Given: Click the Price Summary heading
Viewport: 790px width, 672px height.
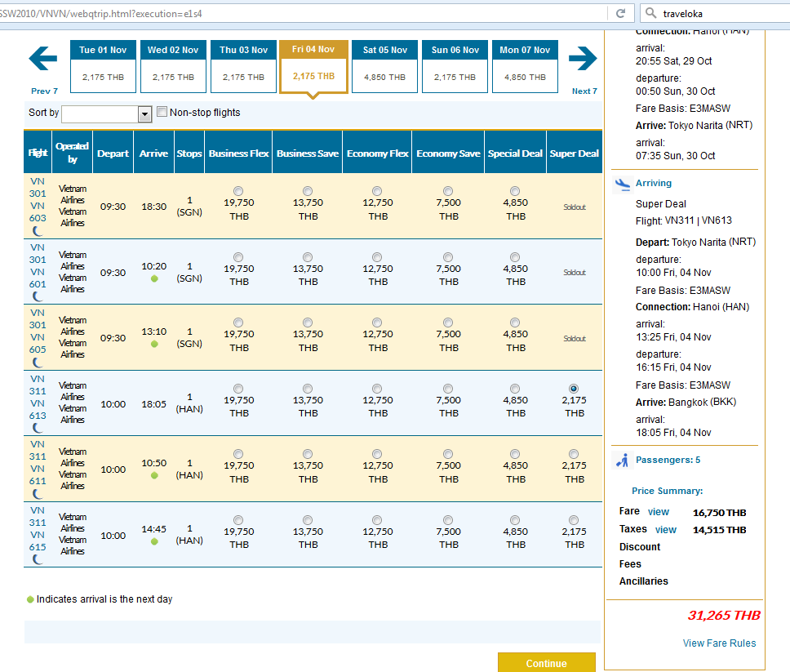Looking at the screenshot, I should pos(667,491).
